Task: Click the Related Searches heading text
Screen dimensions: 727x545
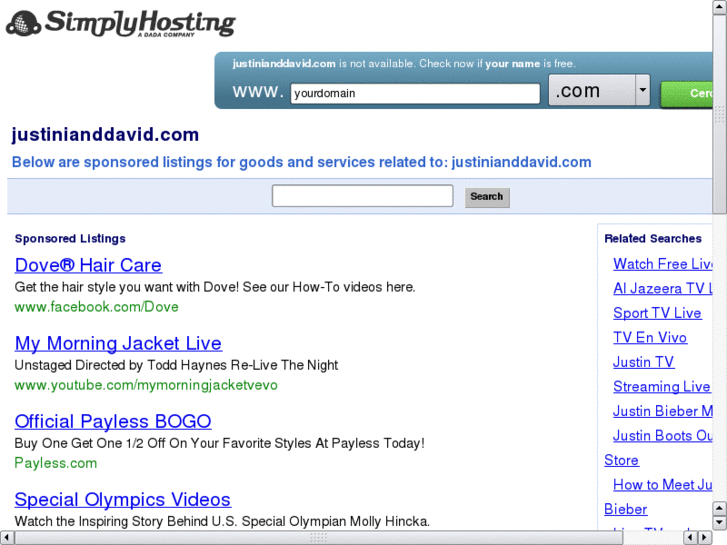Action: click(x=653, y=238)
